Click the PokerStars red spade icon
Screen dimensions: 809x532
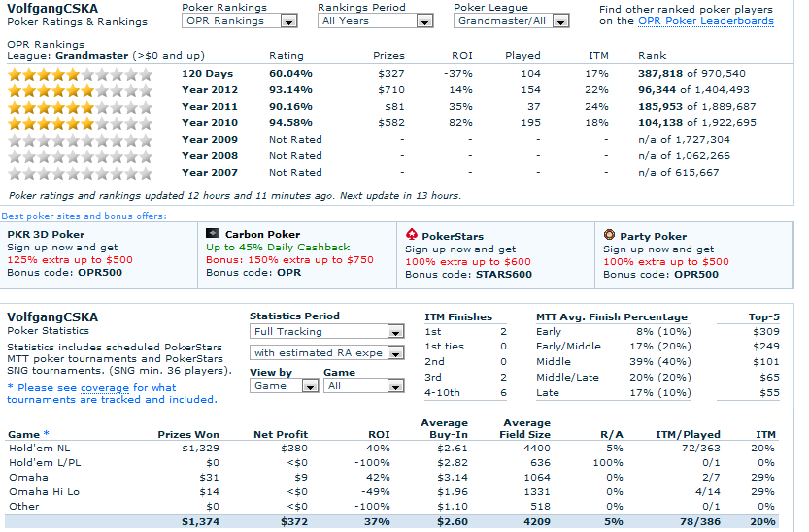click(411, 235)
